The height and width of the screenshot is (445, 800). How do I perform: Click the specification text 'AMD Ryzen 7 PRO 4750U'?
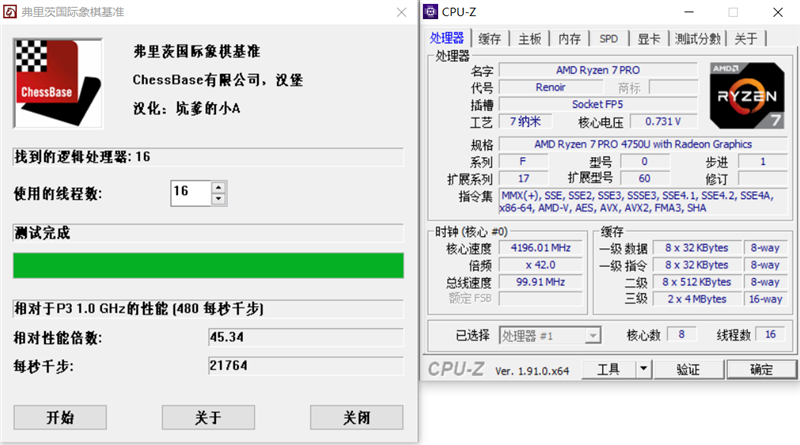point(643,144)
